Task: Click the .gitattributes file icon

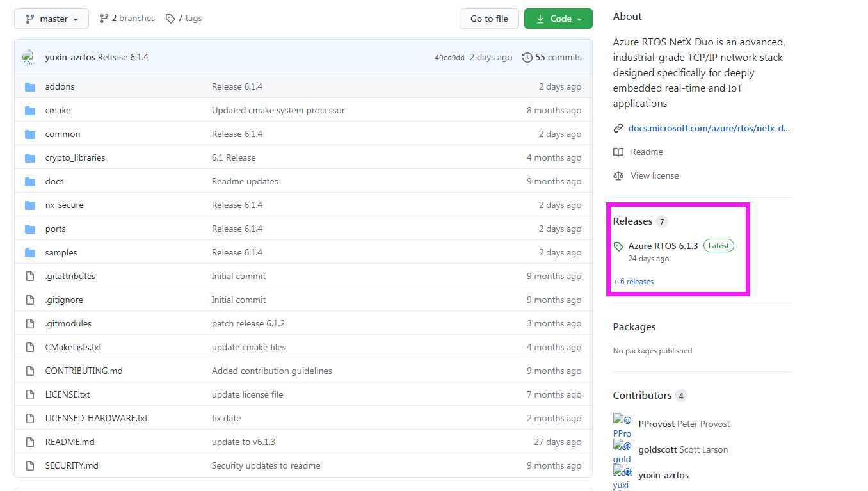Action: click(29, 276)
